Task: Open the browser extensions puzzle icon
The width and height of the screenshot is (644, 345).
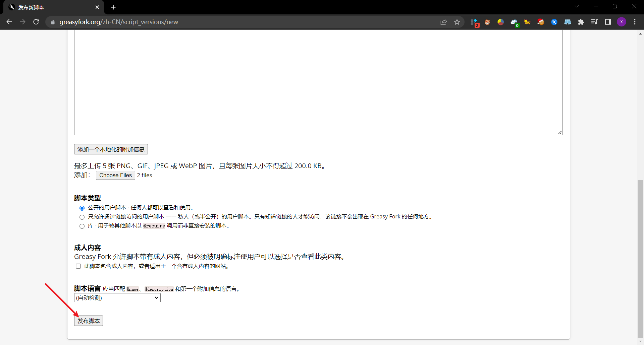Action: tap(581, 22)
